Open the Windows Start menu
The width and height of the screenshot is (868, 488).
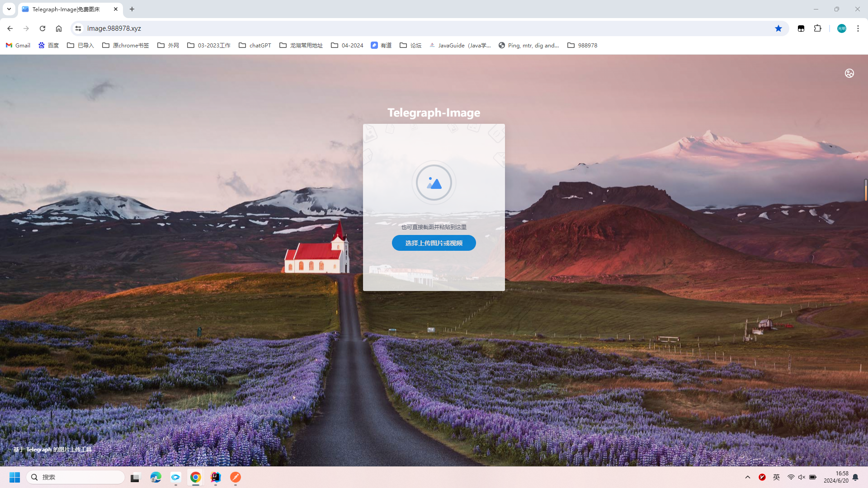(14, 477)
